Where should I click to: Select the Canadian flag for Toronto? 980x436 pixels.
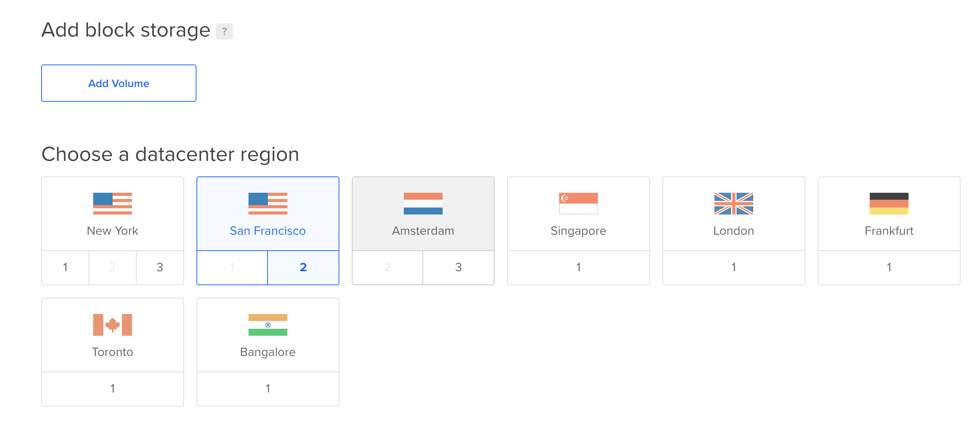(113, 325)
